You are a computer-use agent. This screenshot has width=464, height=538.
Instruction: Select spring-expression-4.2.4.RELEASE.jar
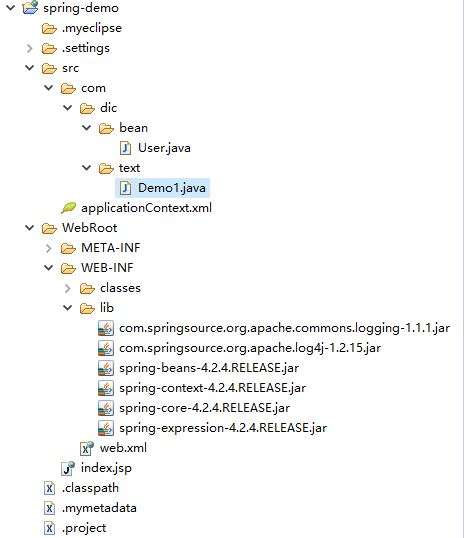pyautogui.click(x=223, y=428)
